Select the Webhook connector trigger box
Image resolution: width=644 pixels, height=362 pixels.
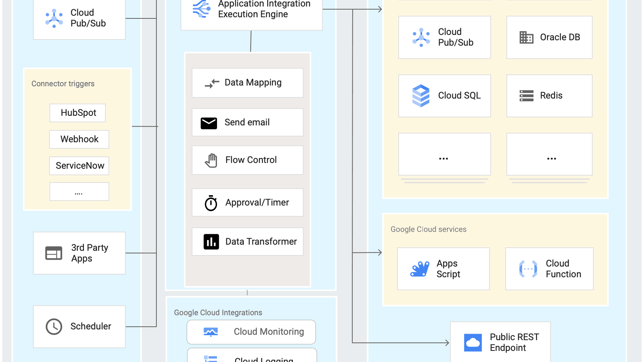tap(79, 139)
